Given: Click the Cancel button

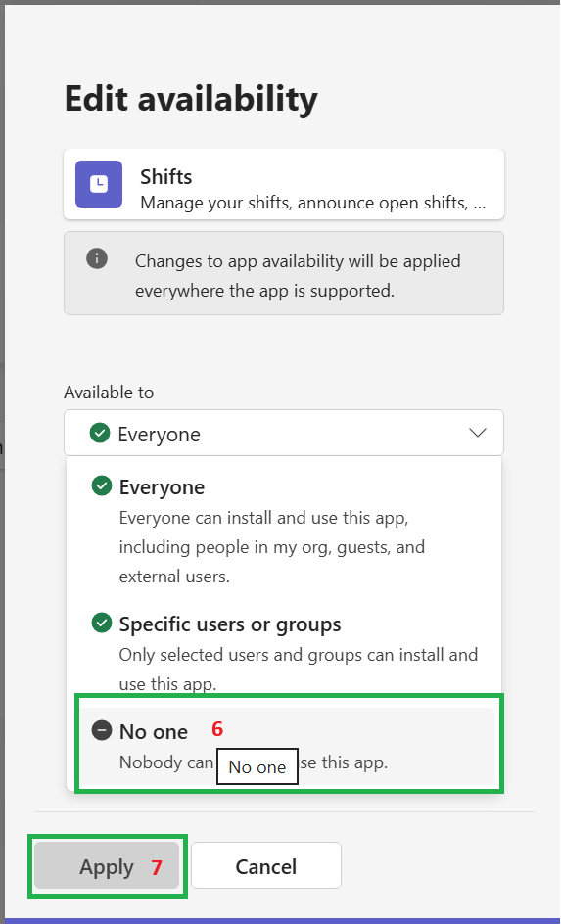Looking at the screenshot, I should 265,865.
